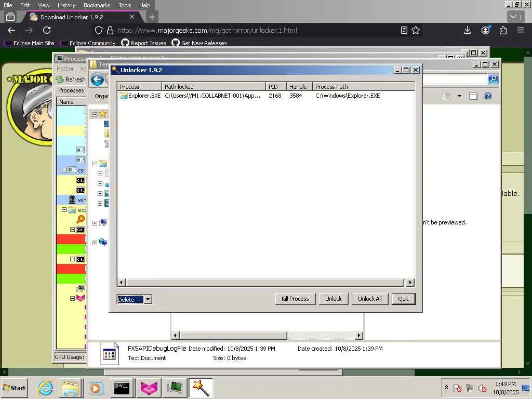
Task: Click Refresh in Process Hacker toolbar
Action: point(71,79)
